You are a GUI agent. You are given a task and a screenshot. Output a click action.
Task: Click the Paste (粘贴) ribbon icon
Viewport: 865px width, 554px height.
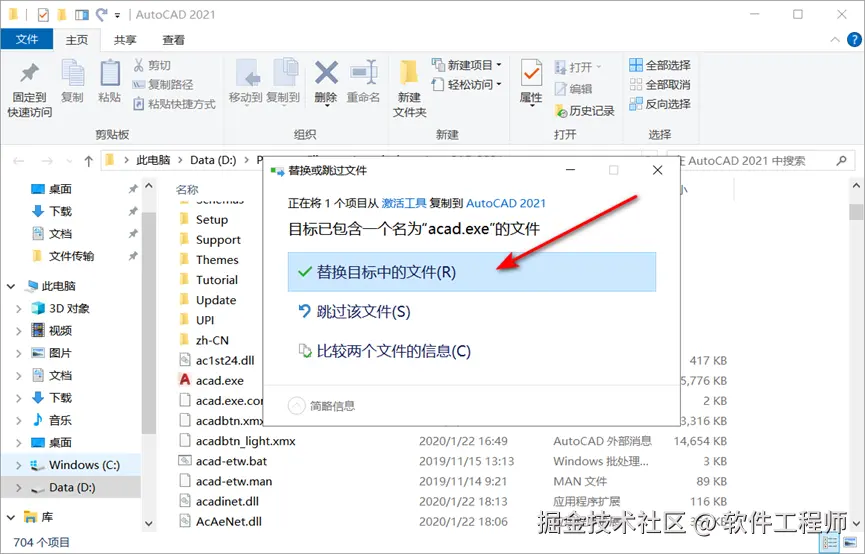[109, 81]
